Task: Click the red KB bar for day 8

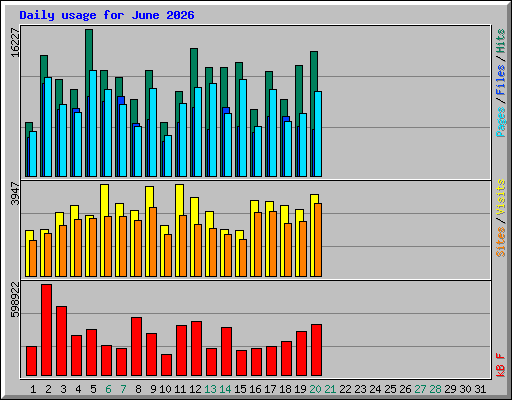Action: coord(136,347)
